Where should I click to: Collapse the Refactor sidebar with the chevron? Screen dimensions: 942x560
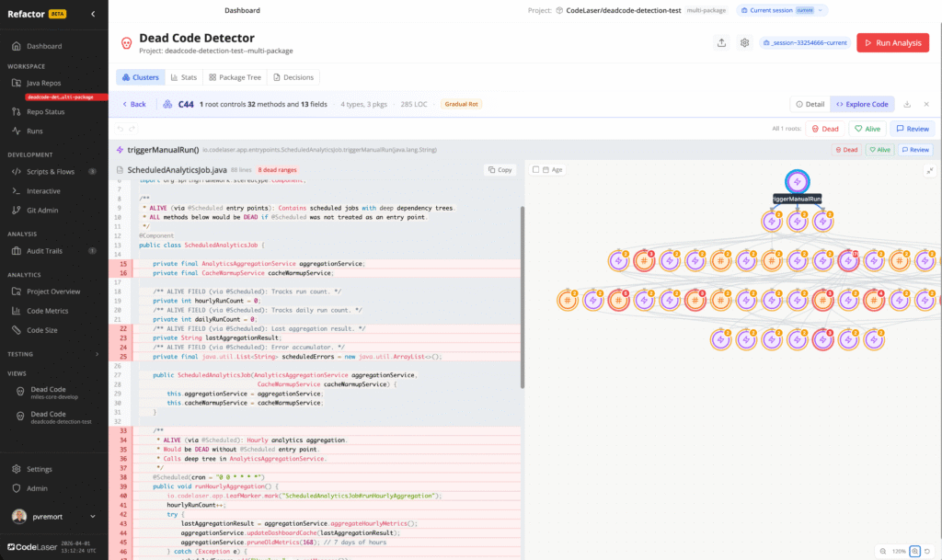93,14
